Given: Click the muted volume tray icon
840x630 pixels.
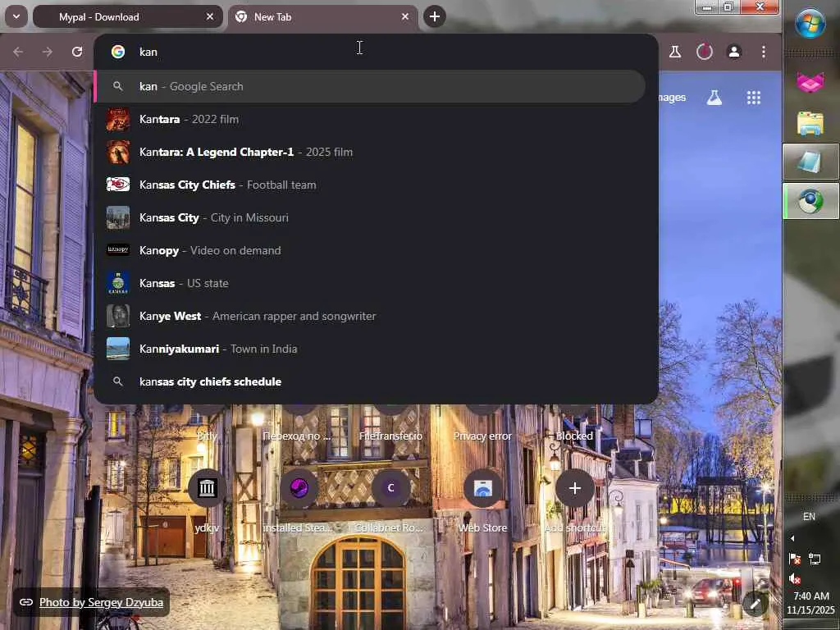Looking at the screenshot, I should click(794, 579).
